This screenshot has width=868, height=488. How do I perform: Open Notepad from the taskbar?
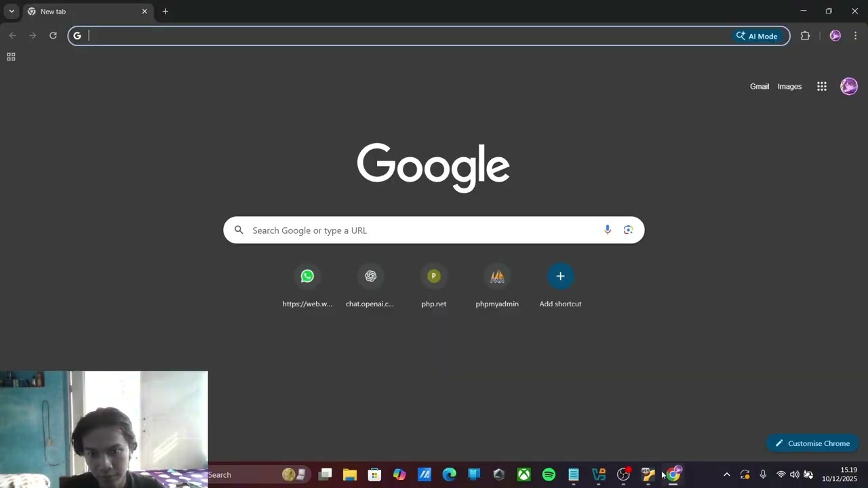[574, 474]
